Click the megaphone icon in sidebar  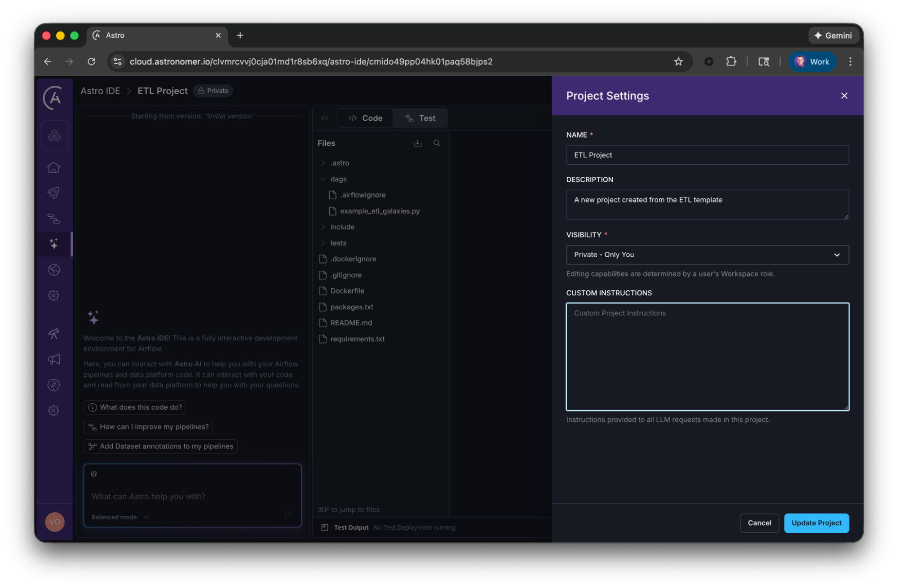pos(54,359)
